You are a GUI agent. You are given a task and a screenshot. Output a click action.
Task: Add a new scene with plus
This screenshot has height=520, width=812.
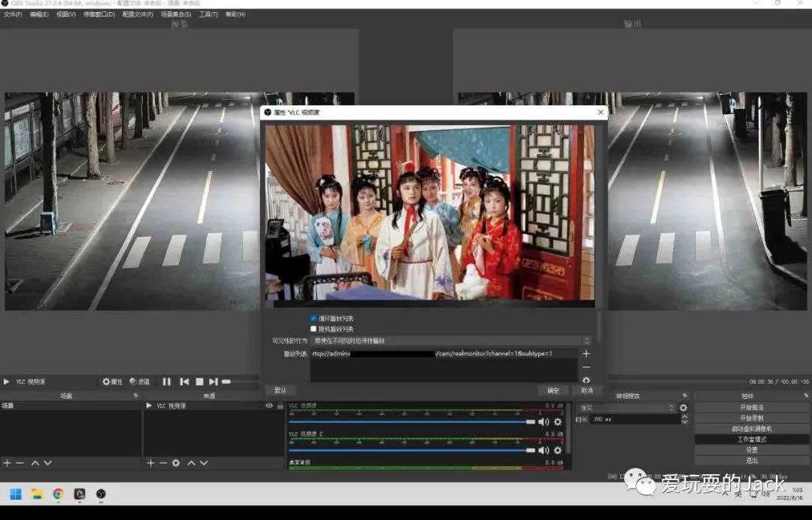click(x=8, y=463)
